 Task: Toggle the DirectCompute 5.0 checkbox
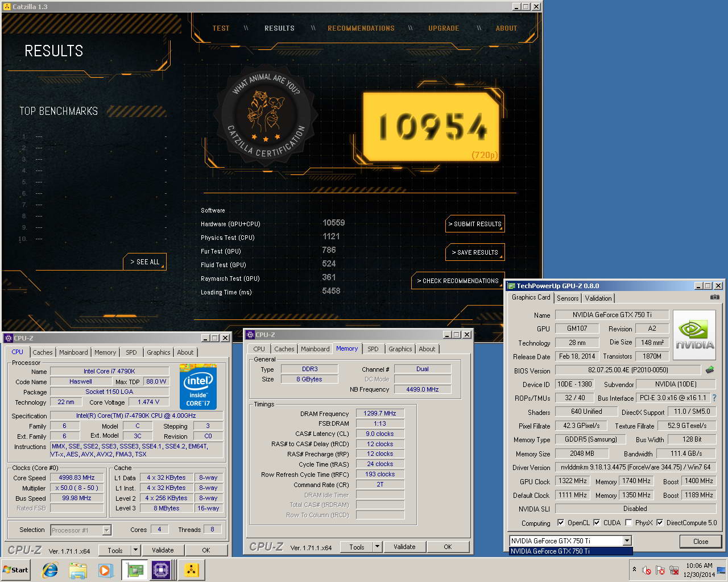click(x=660, y=522)
